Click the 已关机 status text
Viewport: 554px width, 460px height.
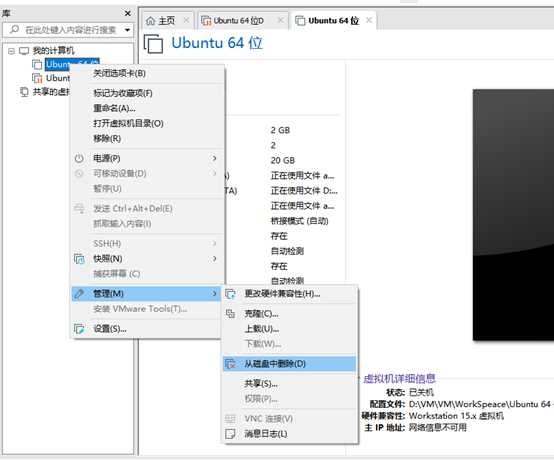tap(421, 392)
